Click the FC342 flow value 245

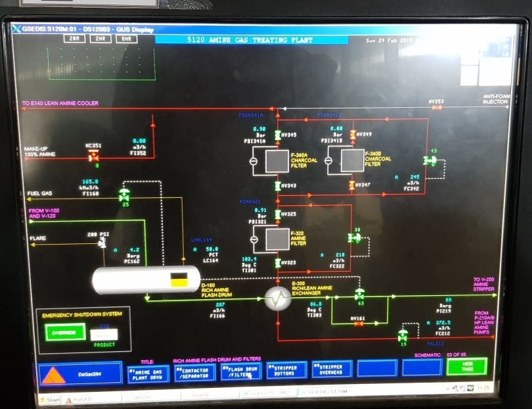(x=414, y=178)
